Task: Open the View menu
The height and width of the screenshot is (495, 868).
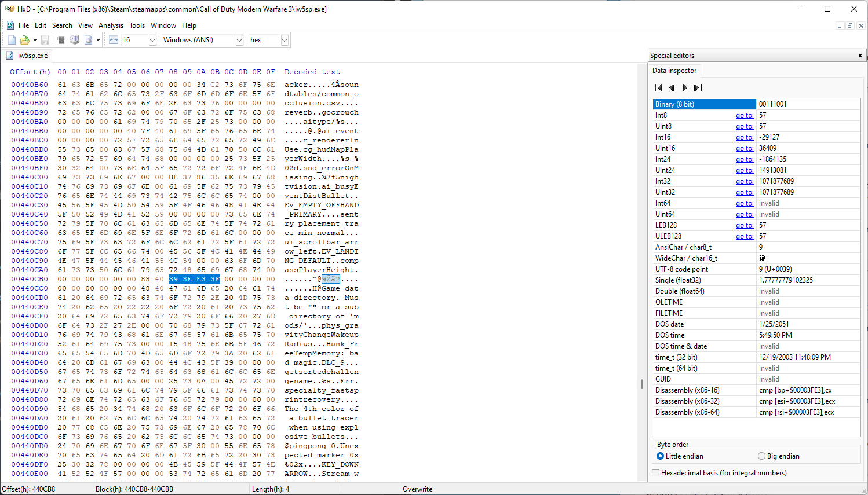Action: tap(85, 25)
